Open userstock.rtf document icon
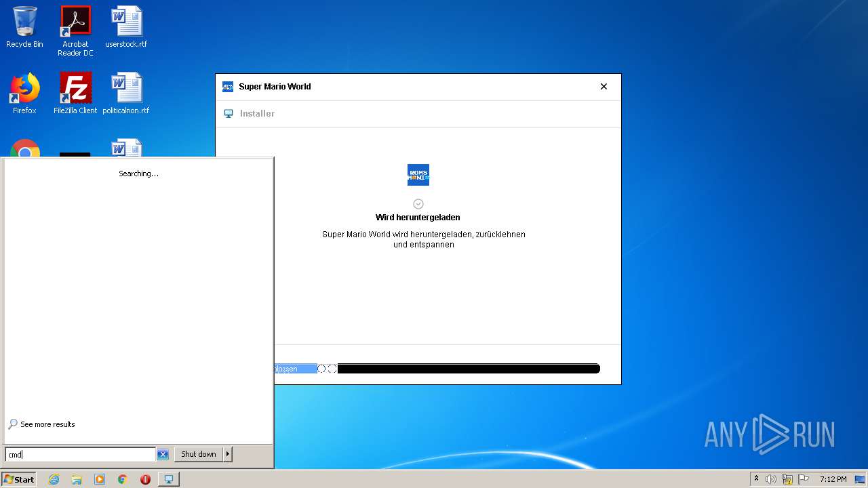This screenshot has height=488, width=868. [x=126, y=27]
